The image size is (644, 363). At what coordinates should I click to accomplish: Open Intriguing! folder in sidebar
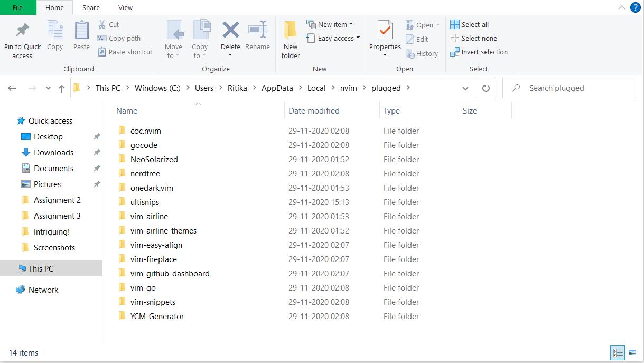pos(51,231)
